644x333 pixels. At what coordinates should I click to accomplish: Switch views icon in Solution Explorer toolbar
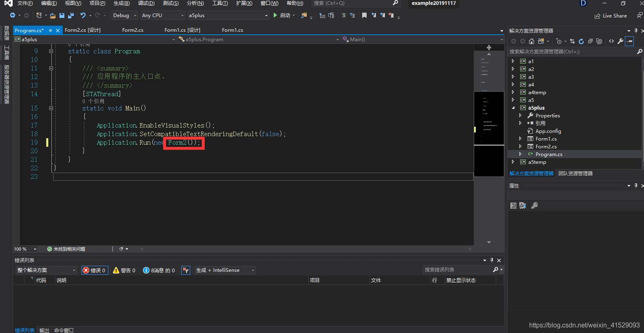pos(541,41)
